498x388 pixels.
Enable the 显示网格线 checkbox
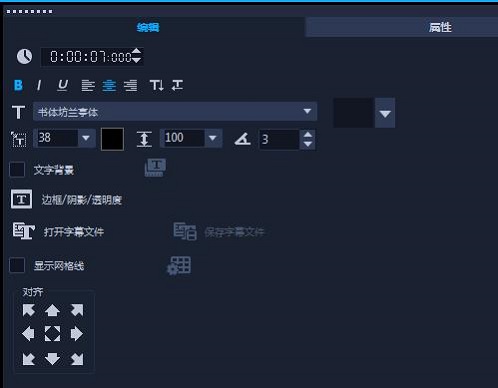[17, 266]
